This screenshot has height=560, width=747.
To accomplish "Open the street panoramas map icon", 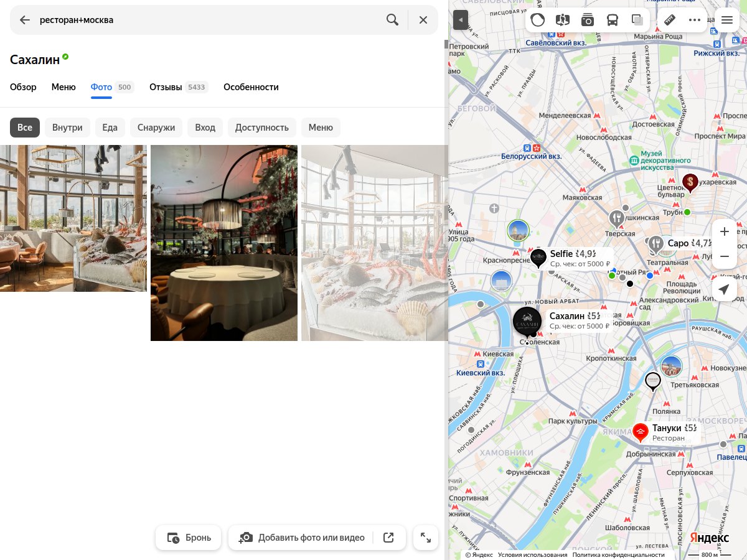I will coord(563,20).
